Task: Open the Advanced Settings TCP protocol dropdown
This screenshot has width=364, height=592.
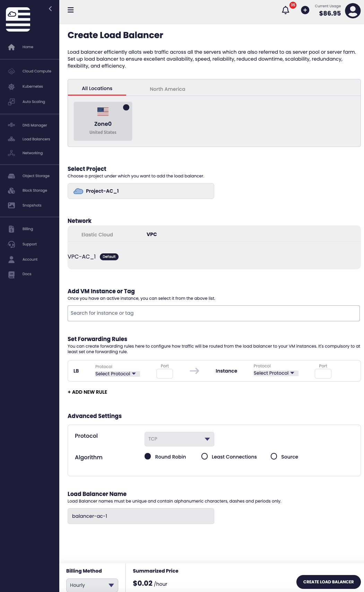Action: (179, 439)
